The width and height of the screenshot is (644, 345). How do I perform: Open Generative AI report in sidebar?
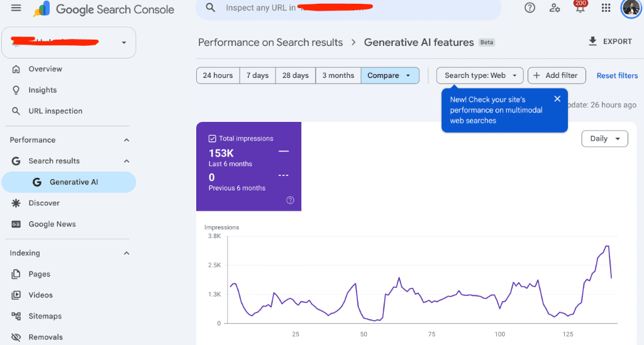point(69,182)
